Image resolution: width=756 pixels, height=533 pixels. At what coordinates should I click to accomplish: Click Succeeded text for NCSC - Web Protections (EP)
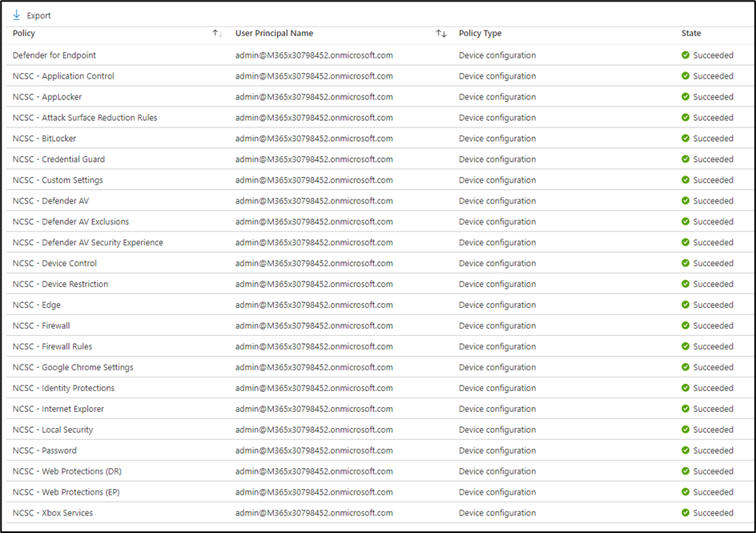pyautogui.click(x=713, y=491)
